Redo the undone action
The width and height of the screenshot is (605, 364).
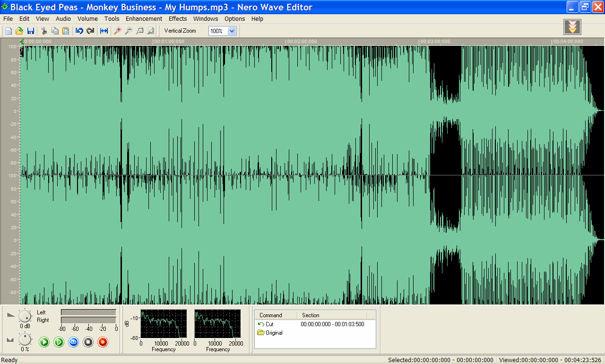pos(90,31)
